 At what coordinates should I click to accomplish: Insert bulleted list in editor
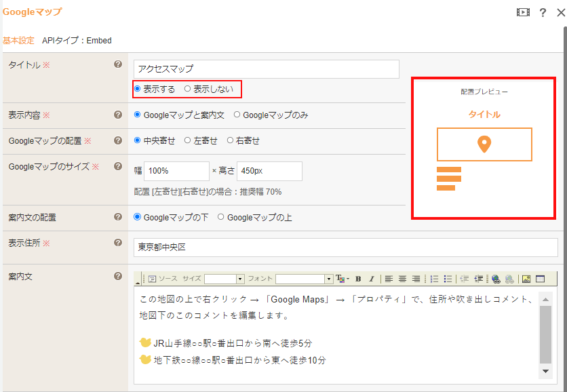(x=448, y=279)
